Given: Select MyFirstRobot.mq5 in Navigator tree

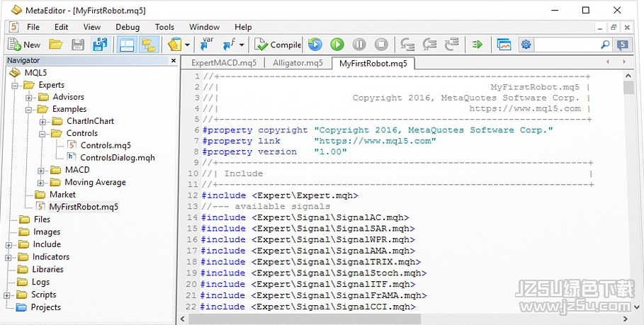Looking at the screenshot, I should pos(84,207).
